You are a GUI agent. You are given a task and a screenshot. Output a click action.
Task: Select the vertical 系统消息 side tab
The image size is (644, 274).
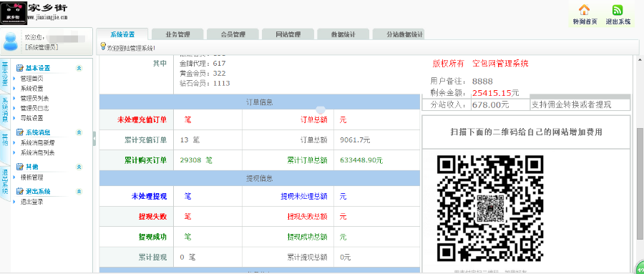pyautogui.click(x=4, y=110)
